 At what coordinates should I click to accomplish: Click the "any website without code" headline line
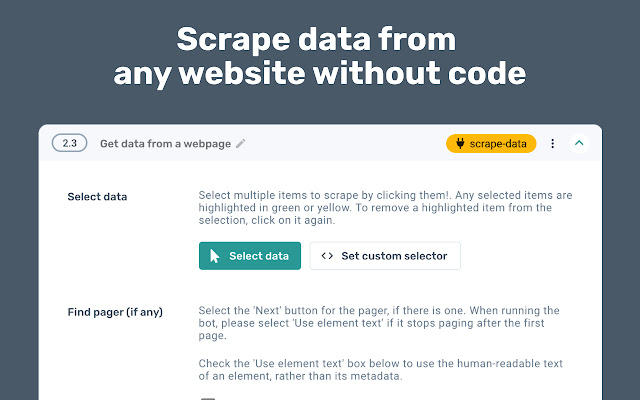(x=320, y=73)
